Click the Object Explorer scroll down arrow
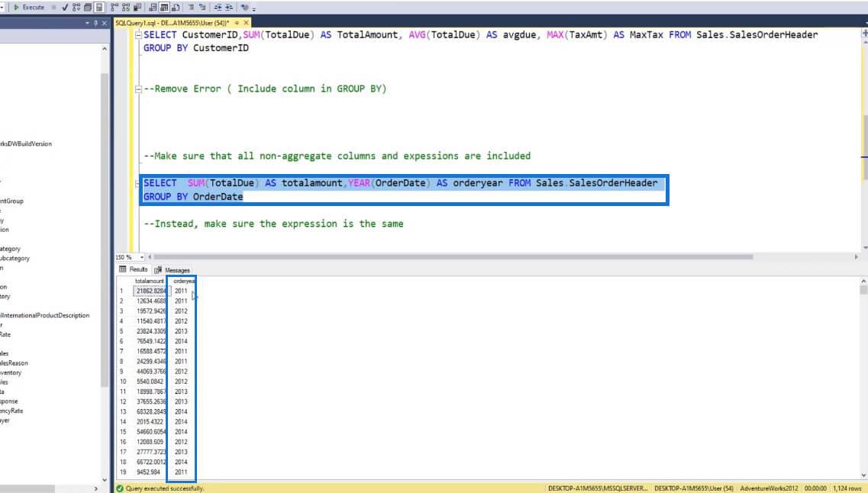 [x=105, y=480]
